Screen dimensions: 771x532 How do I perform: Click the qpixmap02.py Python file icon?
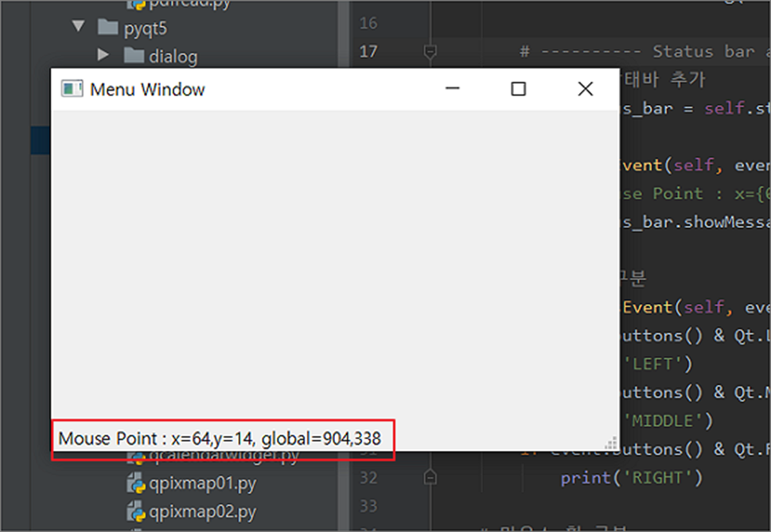click(x=136, y=511)
